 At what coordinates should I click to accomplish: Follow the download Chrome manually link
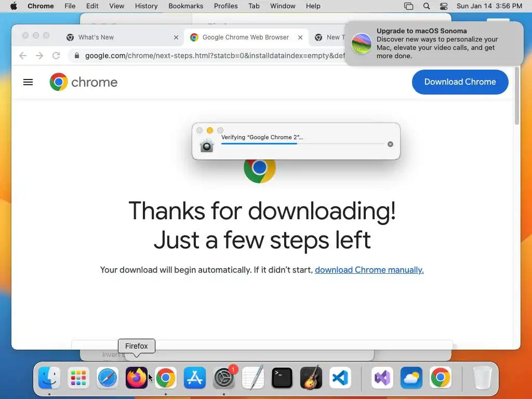369,270
